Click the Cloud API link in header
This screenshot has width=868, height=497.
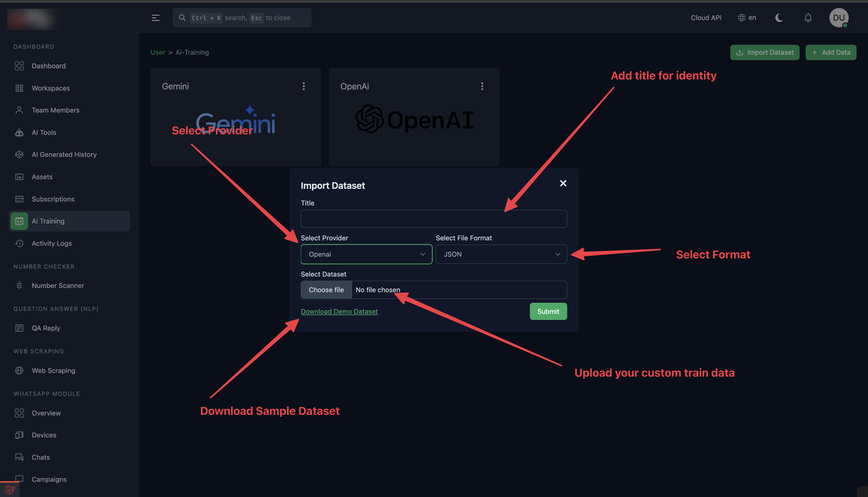coord(706,18)
